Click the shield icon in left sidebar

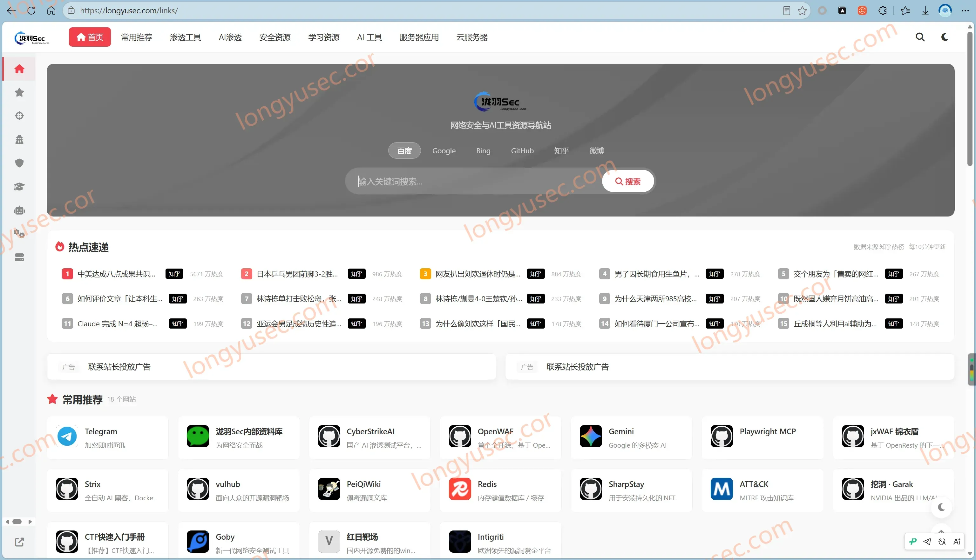(x=19, y=163)
